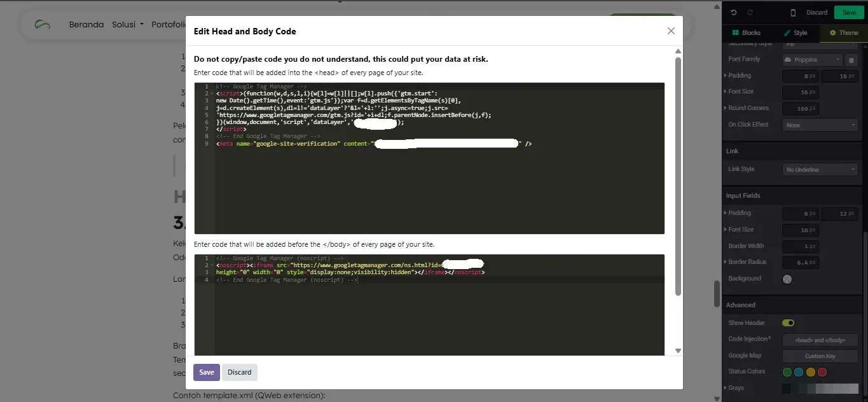
Task: Pick the input fields Background color swatch
Action: 787,279
